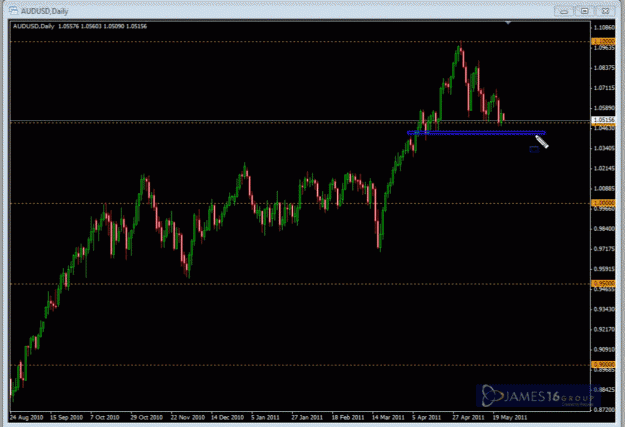The height and width of the screenshot is (427, 625).
Task: Click the orange 1.10000 price level label
Action: 603,41
